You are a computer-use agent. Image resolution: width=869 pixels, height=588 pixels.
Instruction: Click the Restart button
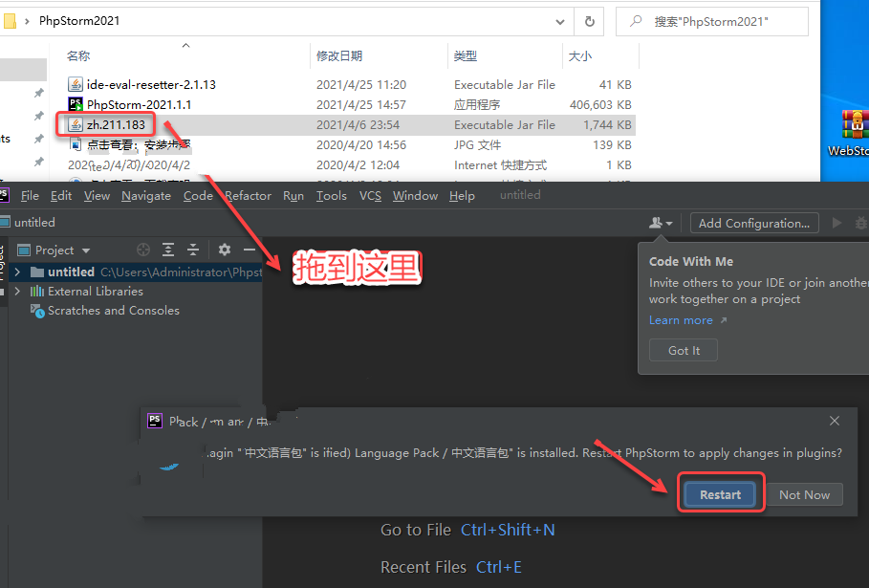(720, 494)
